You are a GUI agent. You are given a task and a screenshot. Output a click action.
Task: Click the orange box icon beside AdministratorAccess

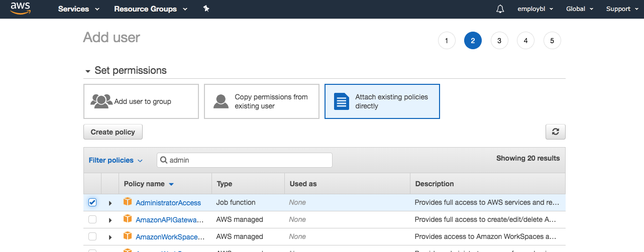[x=128, y=202]
